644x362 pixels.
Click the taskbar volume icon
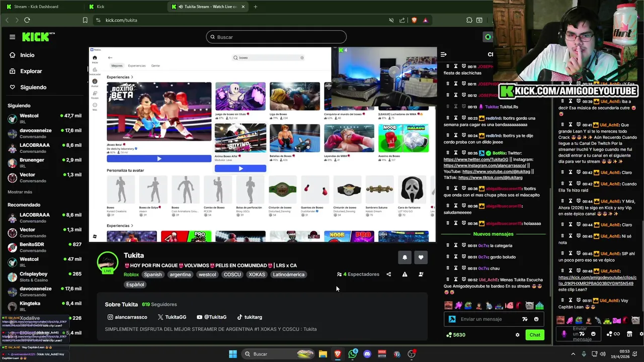click(x=603, y=354)
